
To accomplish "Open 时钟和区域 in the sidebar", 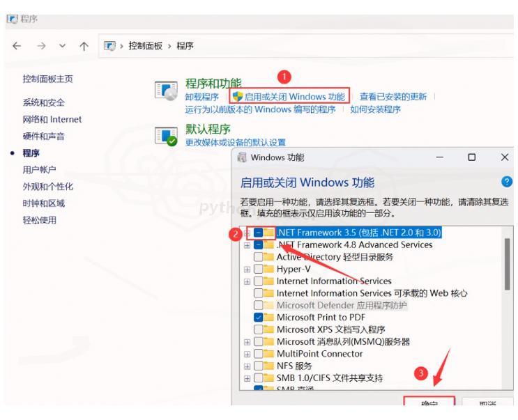I will pyautogui.click(x=44, y=203).
